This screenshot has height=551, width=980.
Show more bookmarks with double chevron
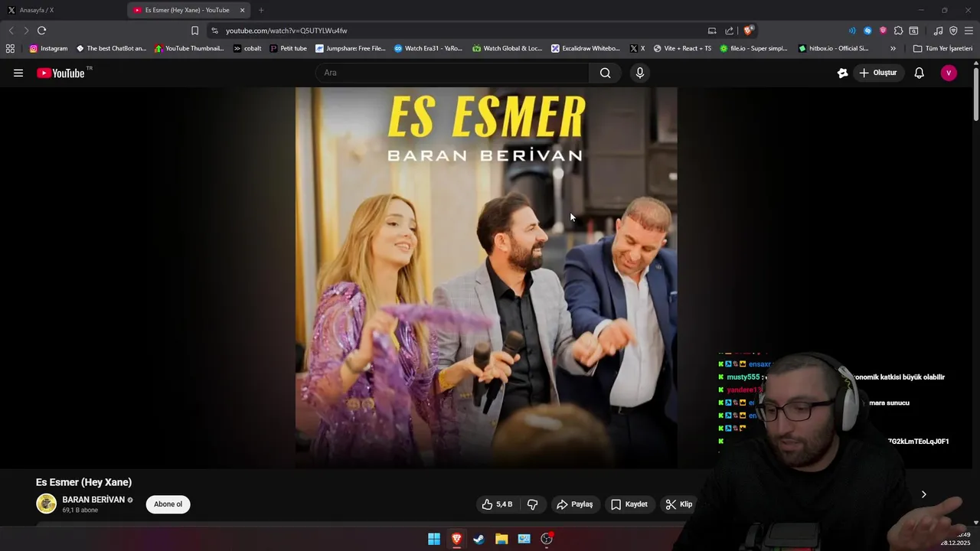coord(893,48)
